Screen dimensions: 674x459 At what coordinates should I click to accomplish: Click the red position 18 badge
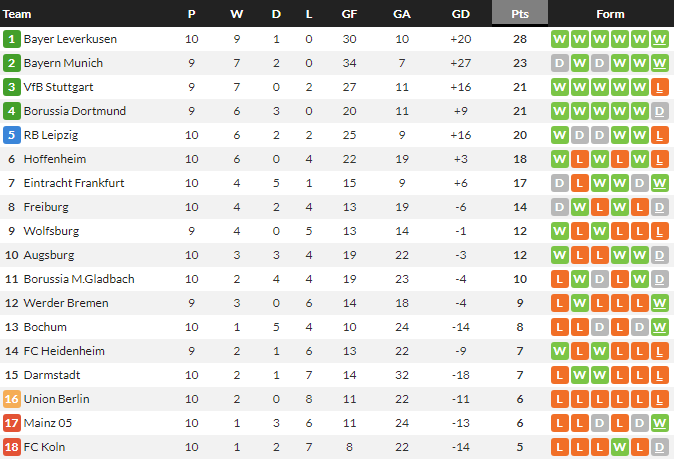[x=12, y=447]
